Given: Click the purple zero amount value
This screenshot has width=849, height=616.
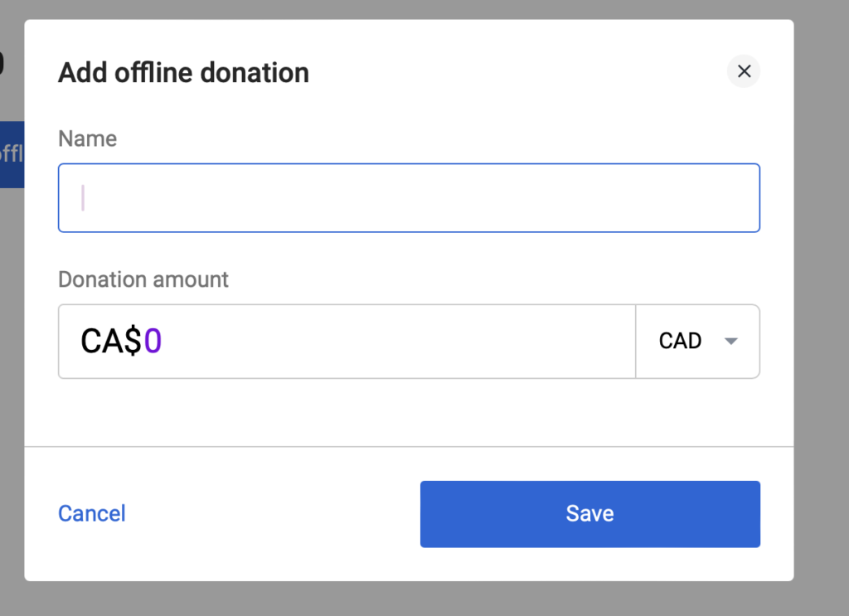Looking at the screenshot, I should click(x=153, y=342).
